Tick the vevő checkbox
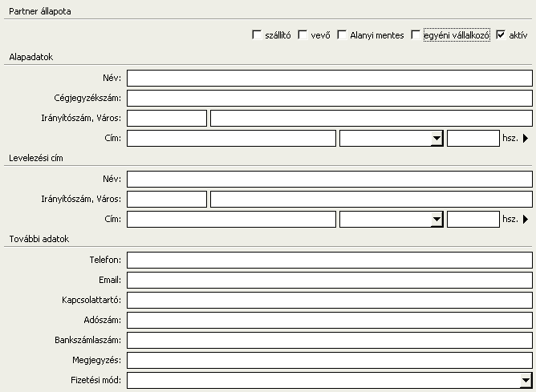 (303, 34)
